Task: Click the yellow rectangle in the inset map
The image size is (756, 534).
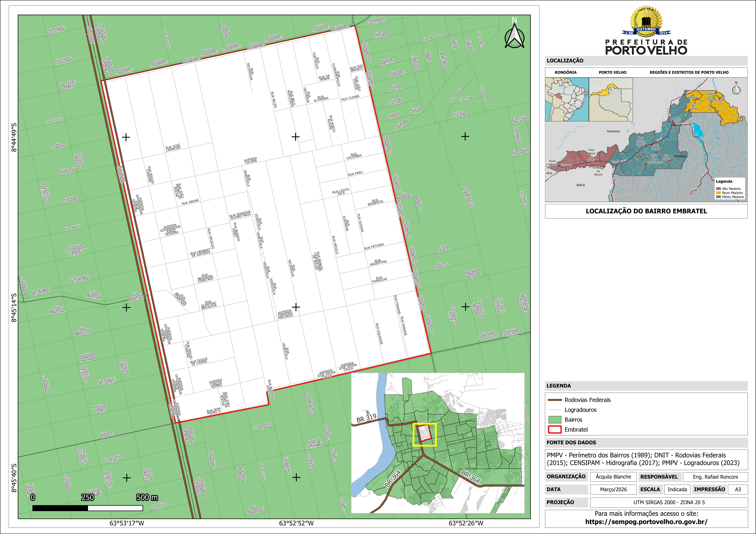Action: click(x=424, y=434)
